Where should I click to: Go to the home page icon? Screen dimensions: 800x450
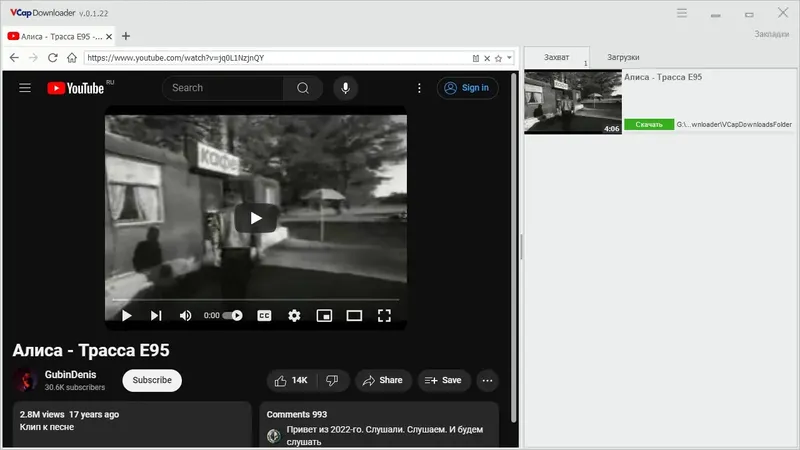coord(72,58)
